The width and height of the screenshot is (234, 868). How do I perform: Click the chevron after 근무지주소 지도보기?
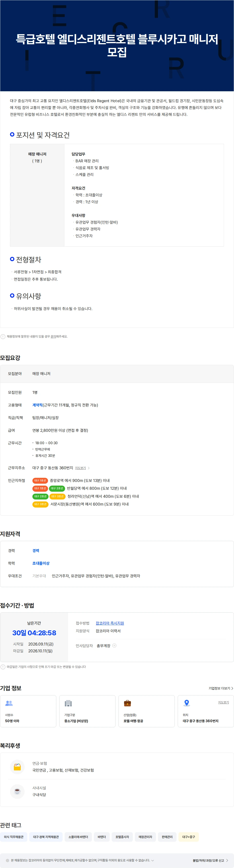click(89, 468)
